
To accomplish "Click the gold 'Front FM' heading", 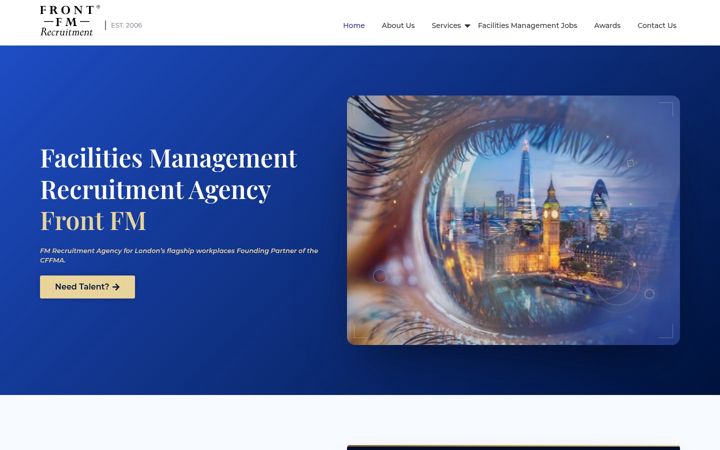I will (93, 221).
